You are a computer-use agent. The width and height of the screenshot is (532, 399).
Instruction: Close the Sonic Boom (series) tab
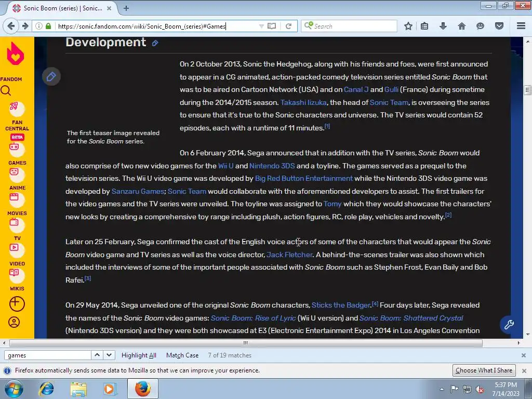click(x=109, y=8)
